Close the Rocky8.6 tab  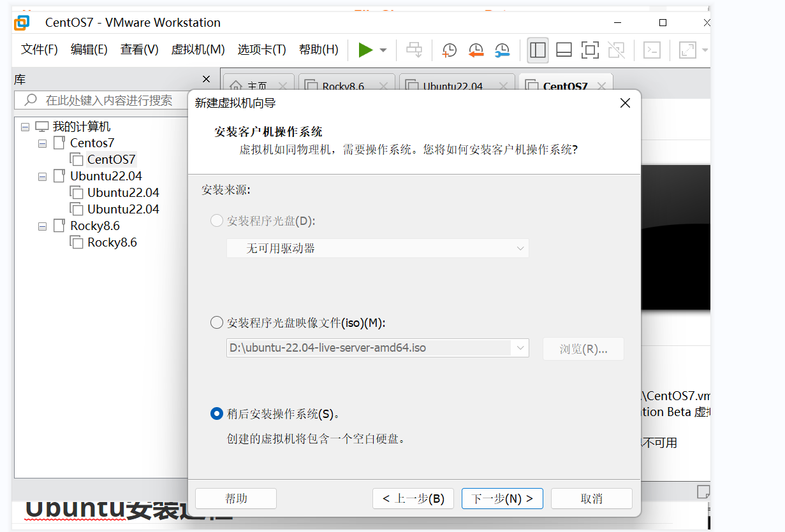tap(384, 85)
